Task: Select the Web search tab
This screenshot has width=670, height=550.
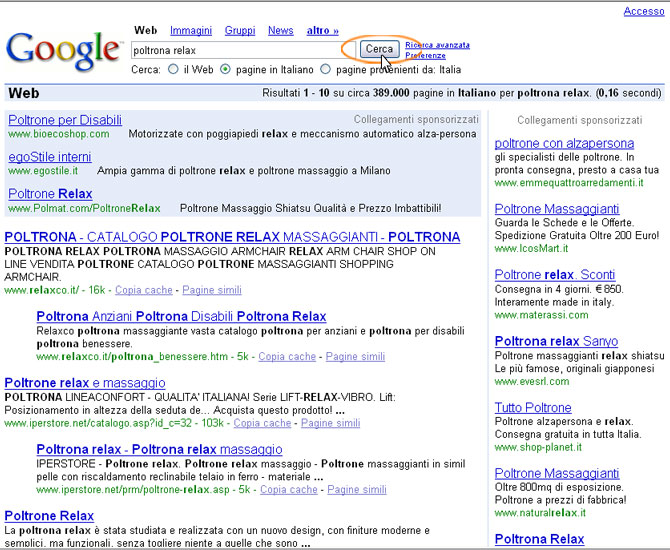Action: click(x=146, y=30)
